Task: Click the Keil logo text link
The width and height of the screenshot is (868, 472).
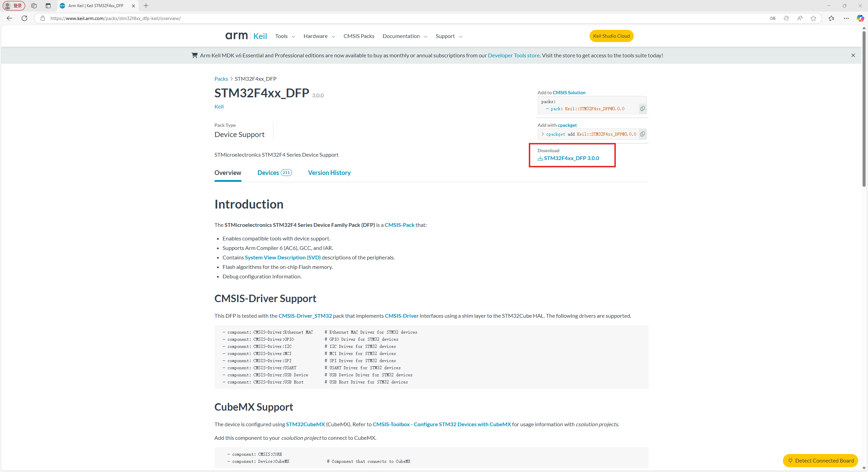Action: click(260, 36)
